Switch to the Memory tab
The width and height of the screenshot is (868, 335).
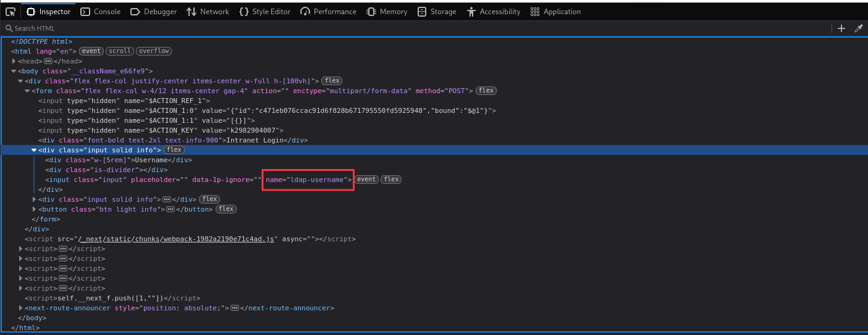click(x=387, y=12)
